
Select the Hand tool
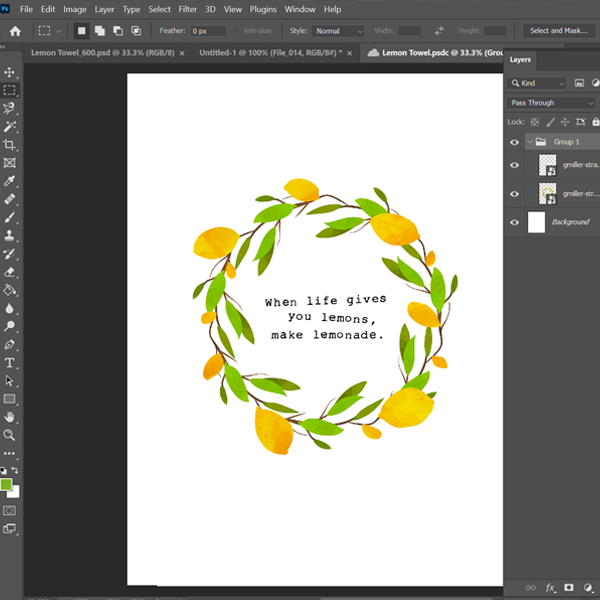[x=10, y=417]
